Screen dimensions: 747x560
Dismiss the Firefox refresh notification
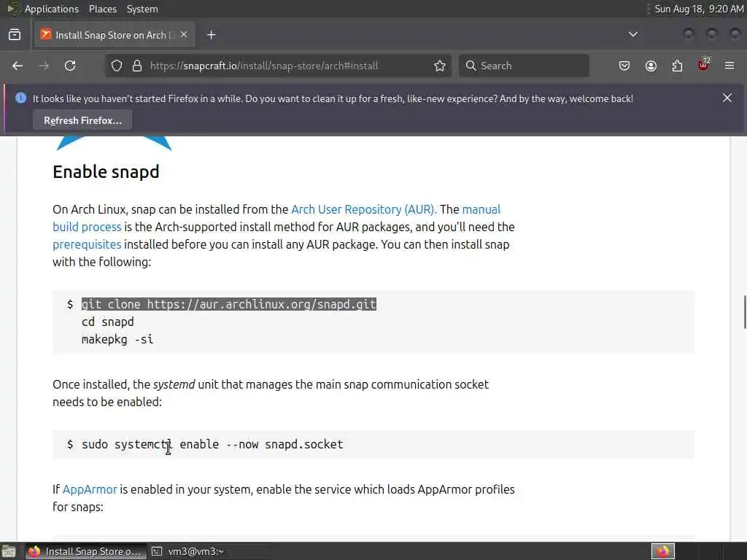[727, 98]
